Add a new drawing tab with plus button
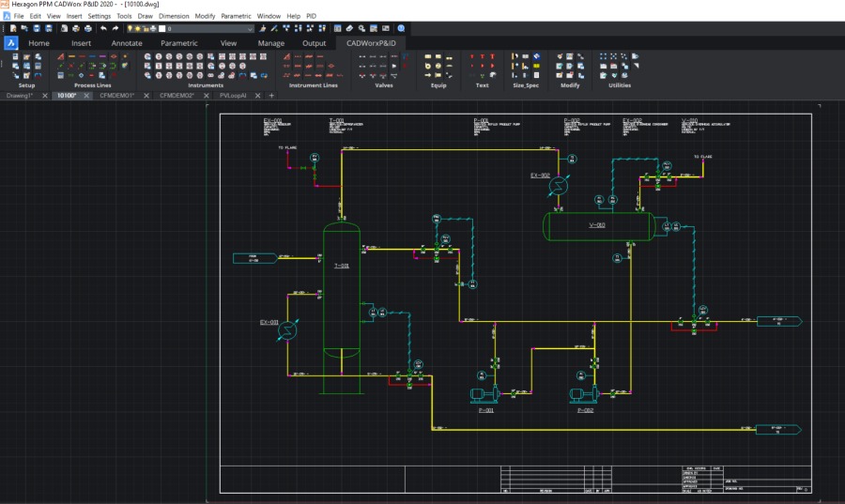 [x=272, y=96]
